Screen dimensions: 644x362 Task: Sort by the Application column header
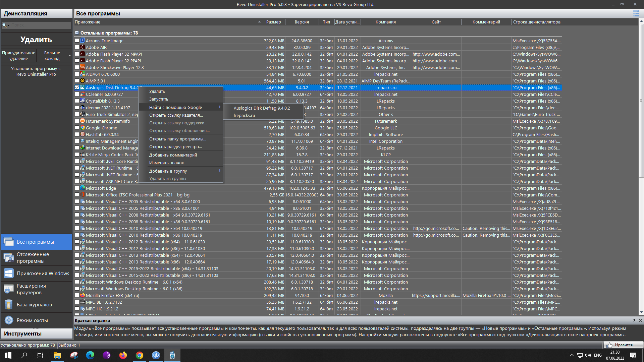click(x=168, y=22)
